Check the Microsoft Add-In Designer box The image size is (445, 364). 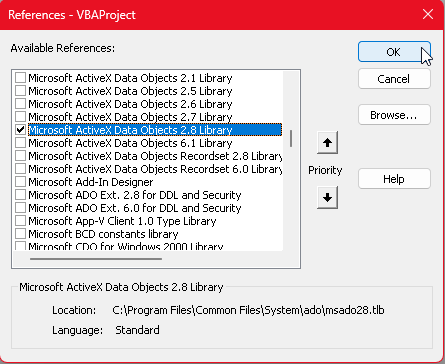coord(21,182)
